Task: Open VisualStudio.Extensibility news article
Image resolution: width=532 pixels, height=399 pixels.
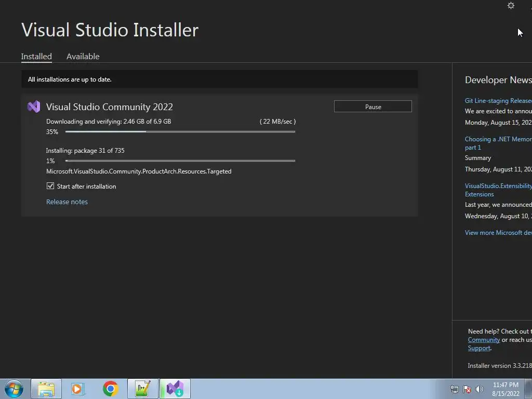Action: click(x=498, y=190)
